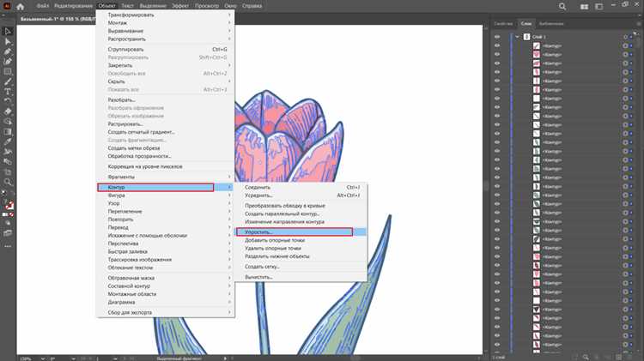Expand the Трассировка изображения submenu
Image resolution: width=644 pixels, height=361 pixels.
click(x=166, y=260)
